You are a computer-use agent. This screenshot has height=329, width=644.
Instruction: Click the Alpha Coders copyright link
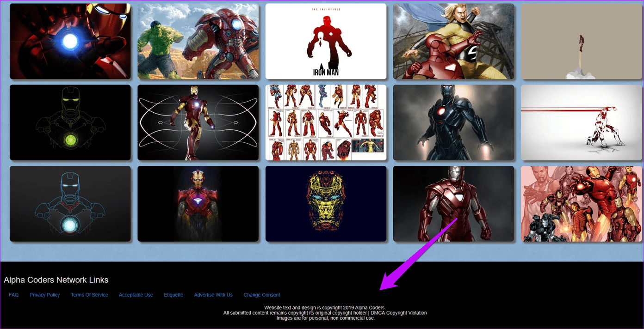[370, 308]
